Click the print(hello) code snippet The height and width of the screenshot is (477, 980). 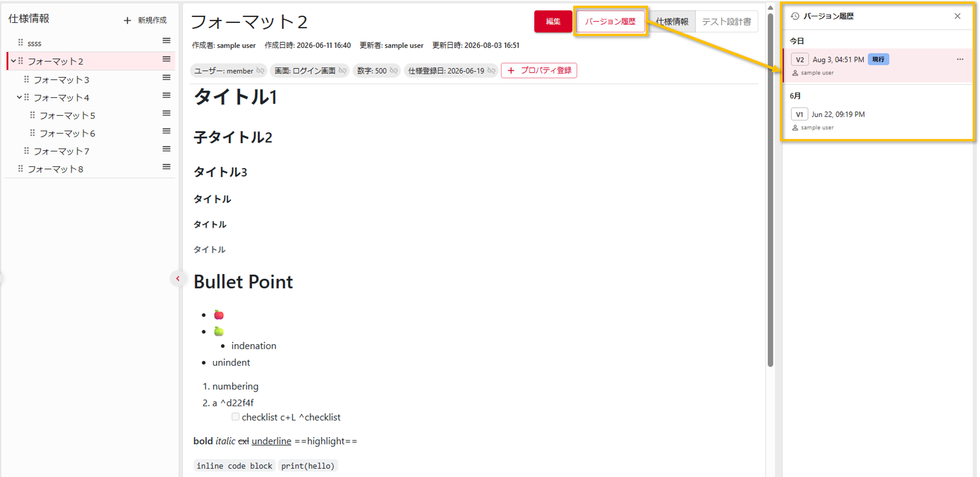308,466
